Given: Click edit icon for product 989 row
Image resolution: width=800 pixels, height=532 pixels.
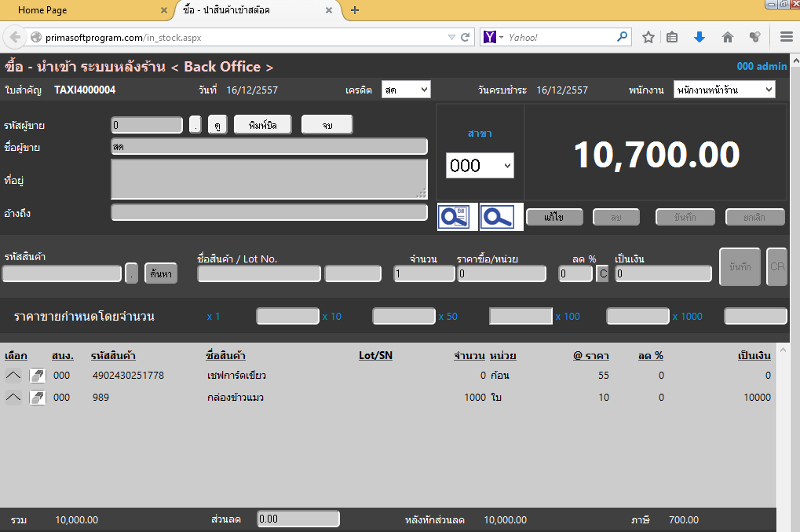Looking at the screenshot, I should (x=37, y=397).
